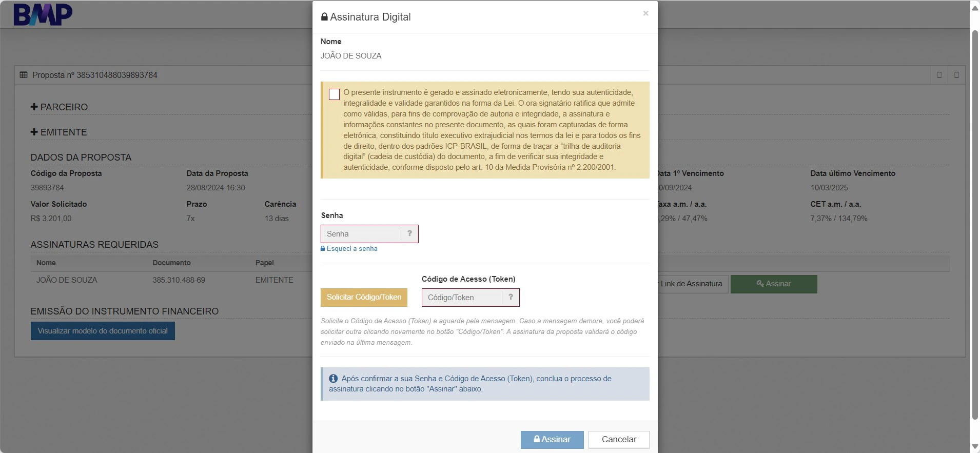Open the Esqueci a senha link
This screenshot has width=980, height=453.
click(x=349, y=248)
